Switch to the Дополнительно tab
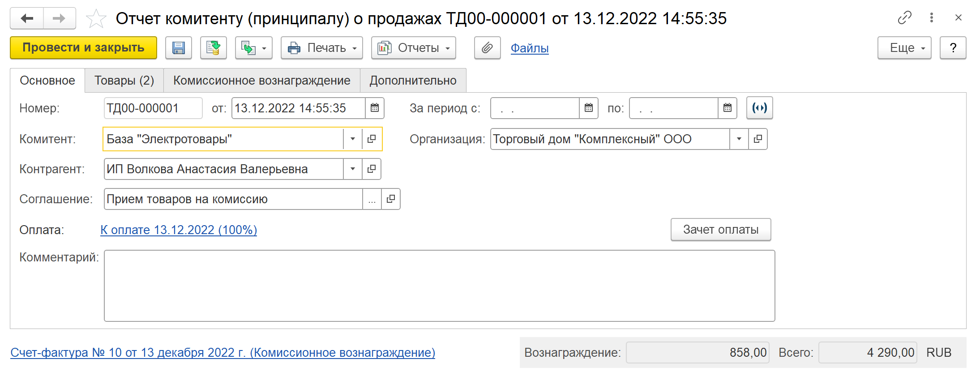 coord(413,81)
